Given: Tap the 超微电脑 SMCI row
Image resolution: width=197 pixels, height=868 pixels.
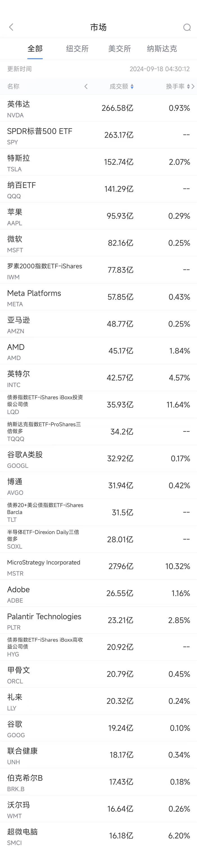Looking at the screenshot, I should pos(98,836).
